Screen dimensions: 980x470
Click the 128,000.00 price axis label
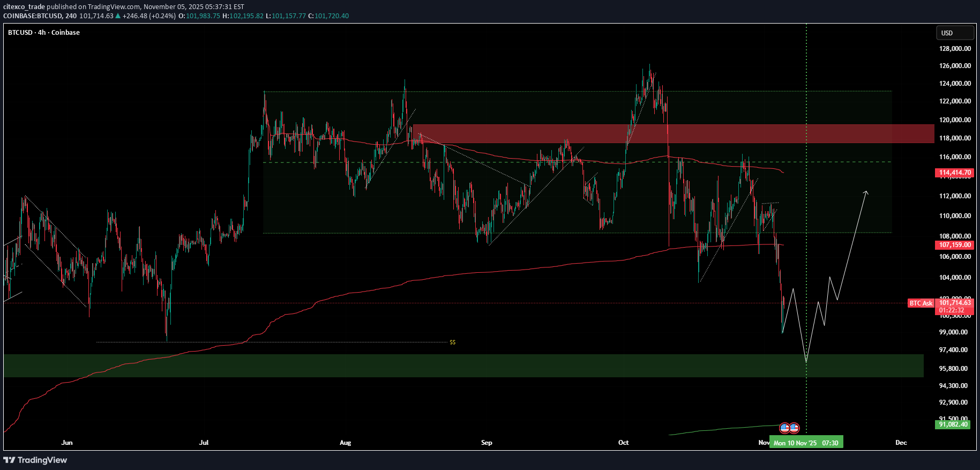pyautogui.click(x=955, y=49)
